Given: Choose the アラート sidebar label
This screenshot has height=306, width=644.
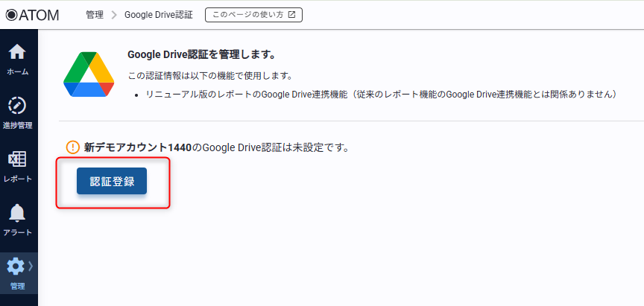Looking at the screenshot, I should 18,232.
